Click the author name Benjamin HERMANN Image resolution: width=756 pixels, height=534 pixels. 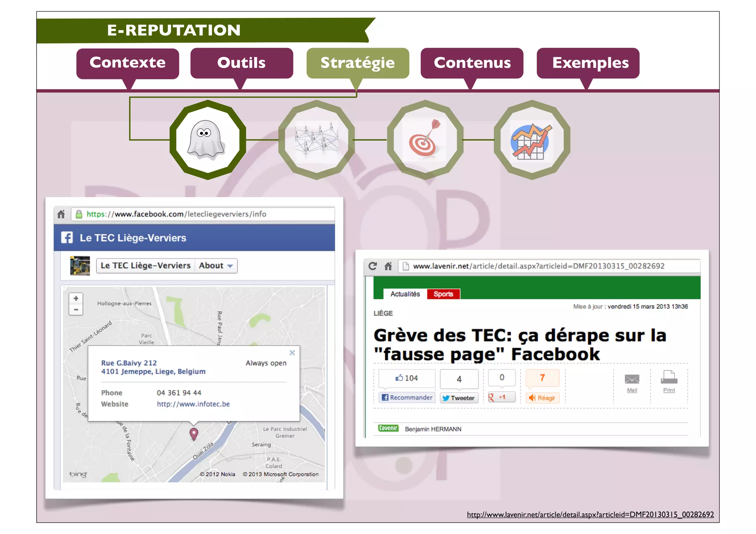[433, 429]
